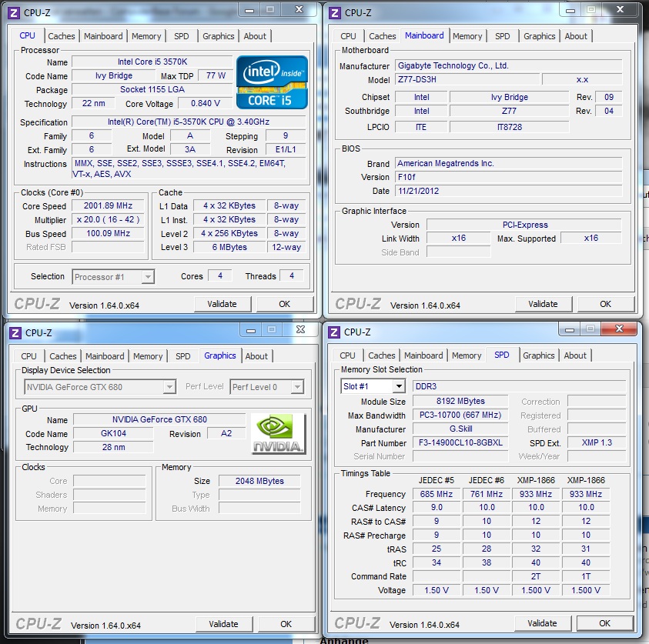Click Validate in the SPD window
Image resolution: width=649 pixels, height=644 pixels.
(542, 623)
